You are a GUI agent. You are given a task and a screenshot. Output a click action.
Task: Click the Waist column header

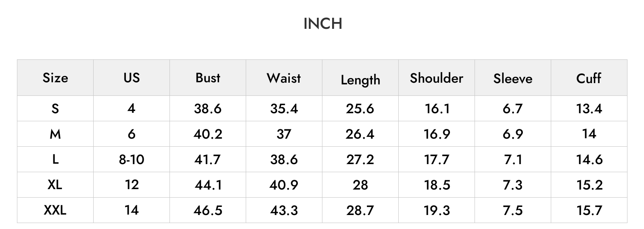coord(284,78)
